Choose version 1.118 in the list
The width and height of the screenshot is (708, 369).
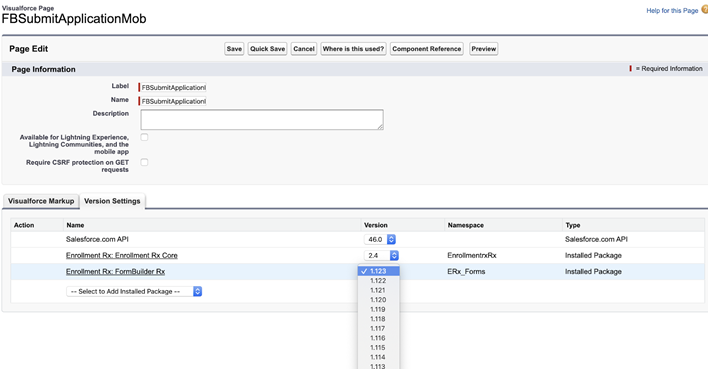tap(378, 319)
